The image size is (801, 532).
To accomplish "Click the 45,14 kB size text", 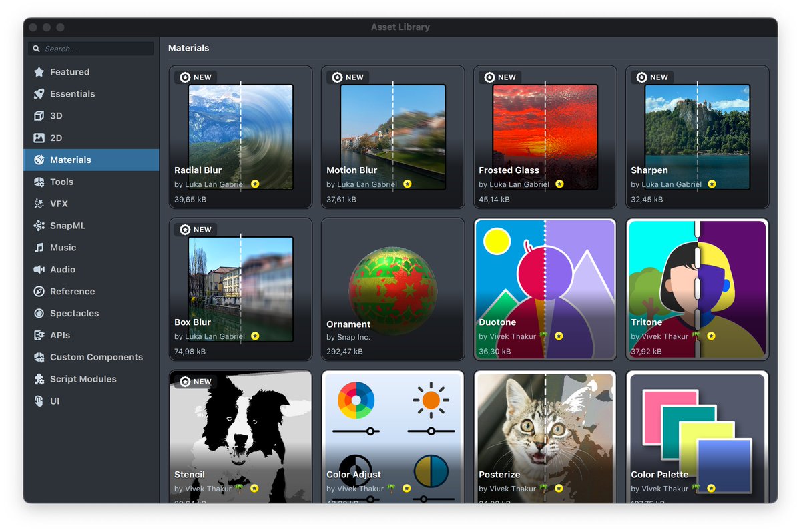I will pyautogui.click(x=494, y=199).
